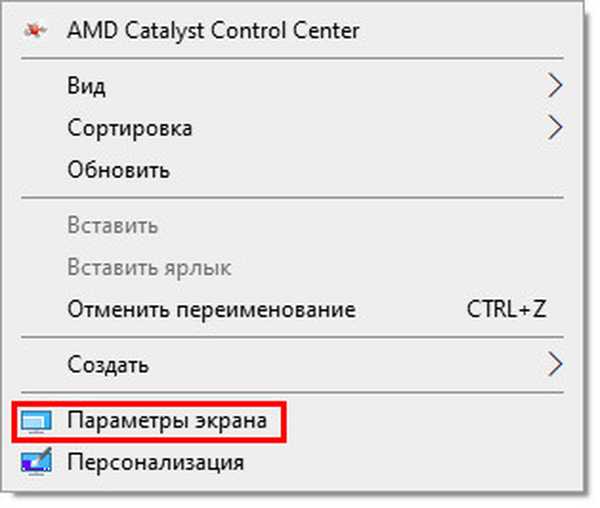The width and height of the screenshot is (600, 508).
Task: Choose Отменить переименование
Action: pyautogui.click(x=211, y=309)
